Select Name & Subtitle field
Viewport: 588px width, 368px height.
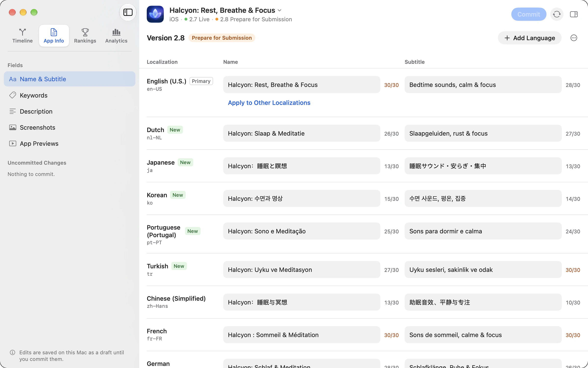70,79
